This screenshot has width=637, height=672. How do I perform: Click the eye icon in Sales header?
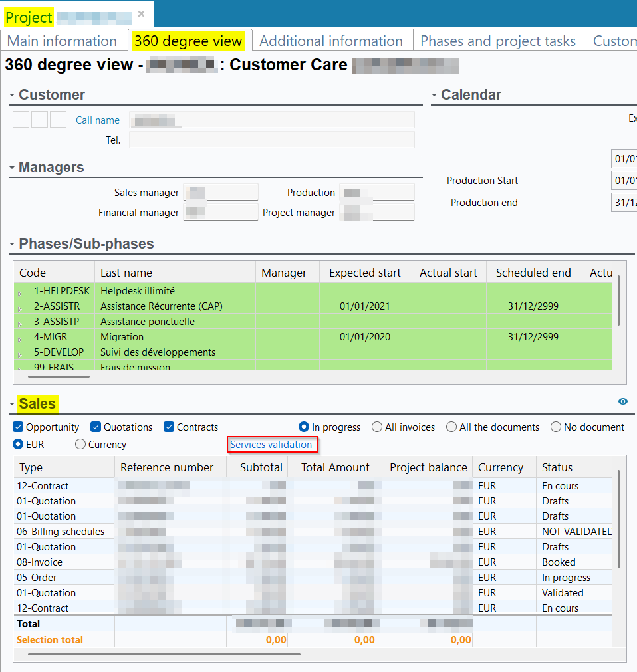tap(622, 401)
